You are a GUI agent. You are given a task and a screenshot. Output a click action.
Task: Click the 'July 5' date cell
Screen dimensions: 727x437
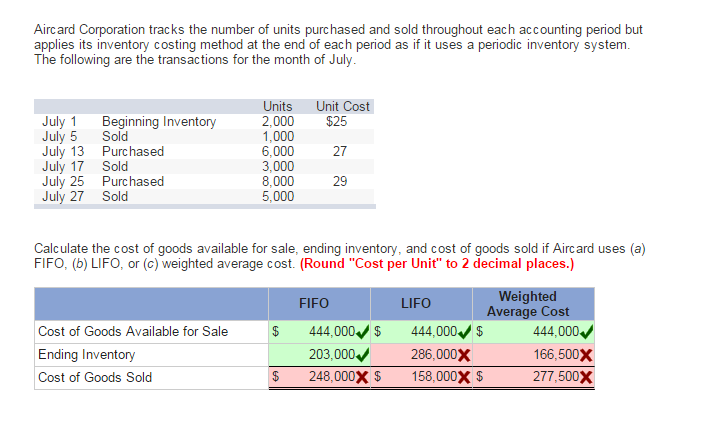click(59, 137)
